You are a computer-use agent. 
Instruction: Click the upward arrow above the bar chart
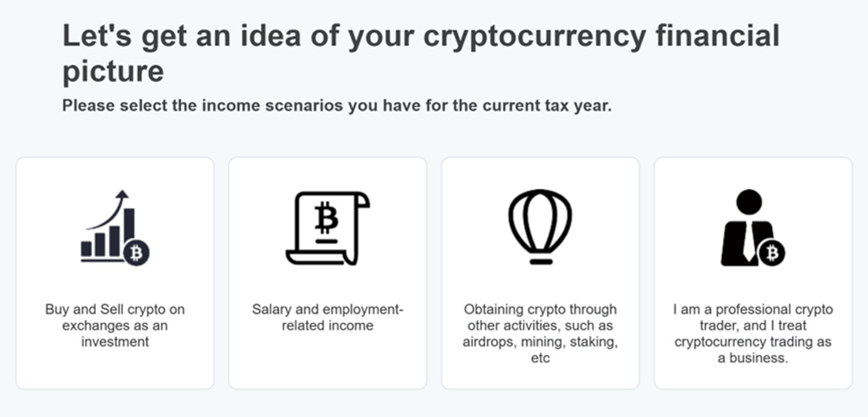pos(110,209)
